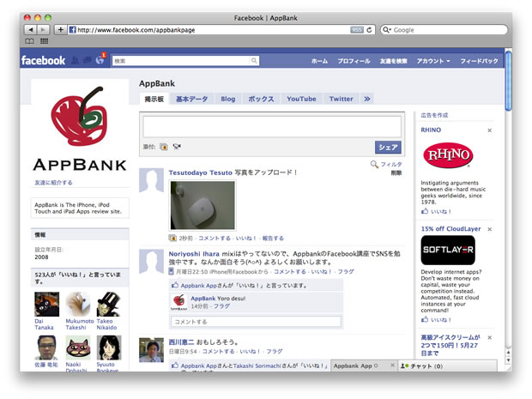Open notifications globe with red badge
The image size is (532, 399).
pyautogui.click(x=100, y=60)
